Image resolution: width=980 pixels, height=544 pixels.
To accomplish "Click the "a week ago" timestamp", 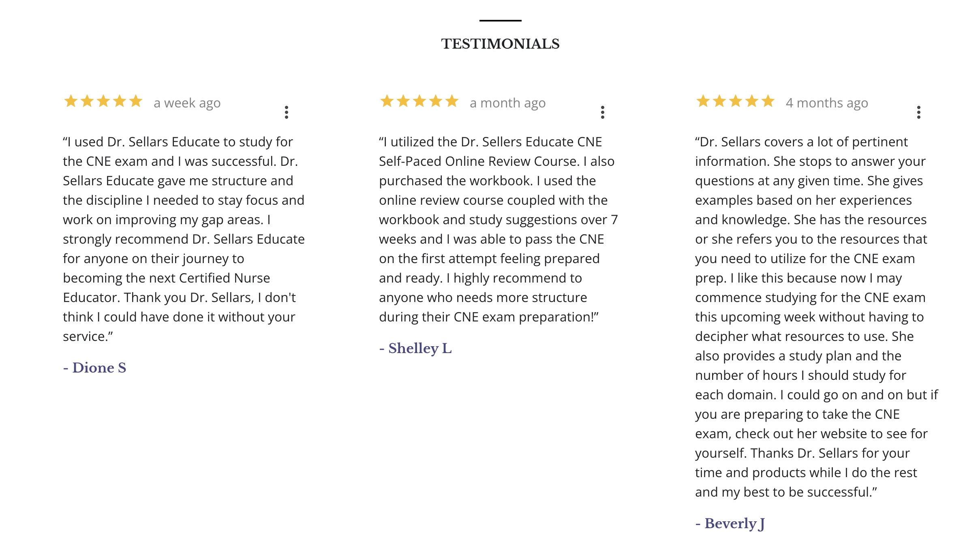I will (x=187, y=103).
